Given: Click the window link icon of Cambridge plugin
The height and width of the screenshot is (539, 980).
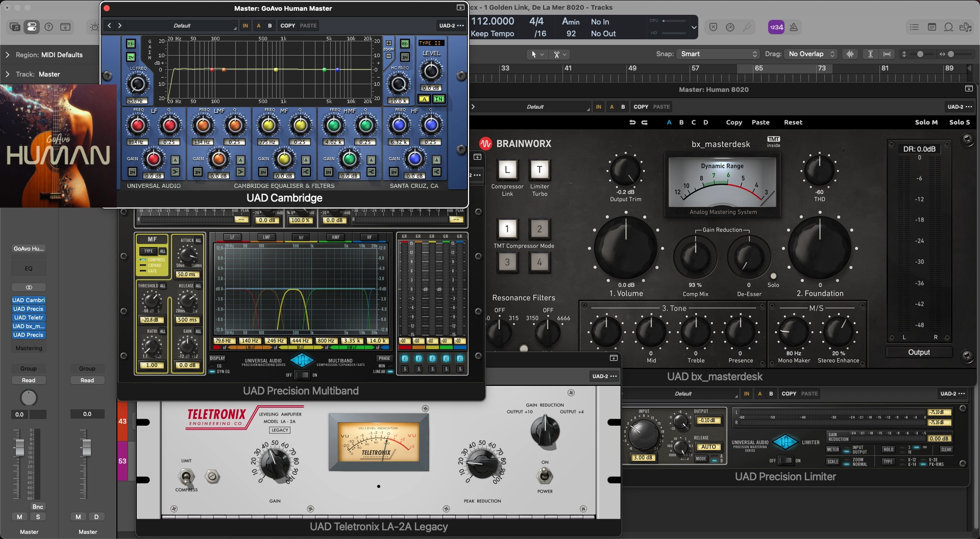Looking at the screenshot, I should 460,8.
